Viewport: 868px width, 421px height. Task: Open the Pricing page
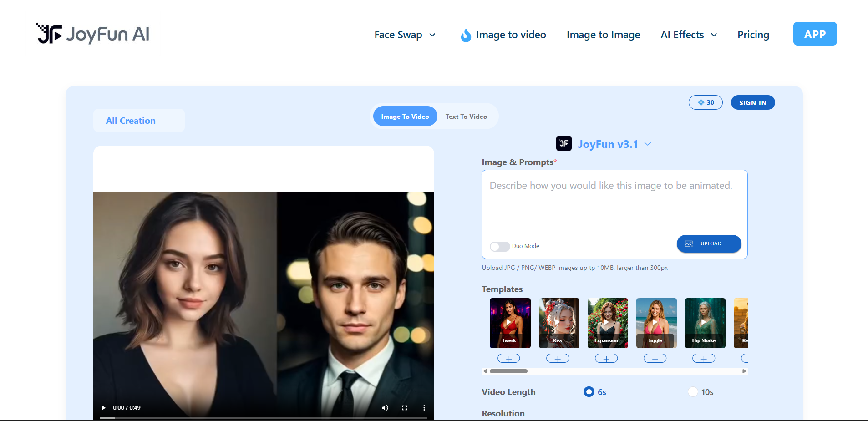(753, 35)
